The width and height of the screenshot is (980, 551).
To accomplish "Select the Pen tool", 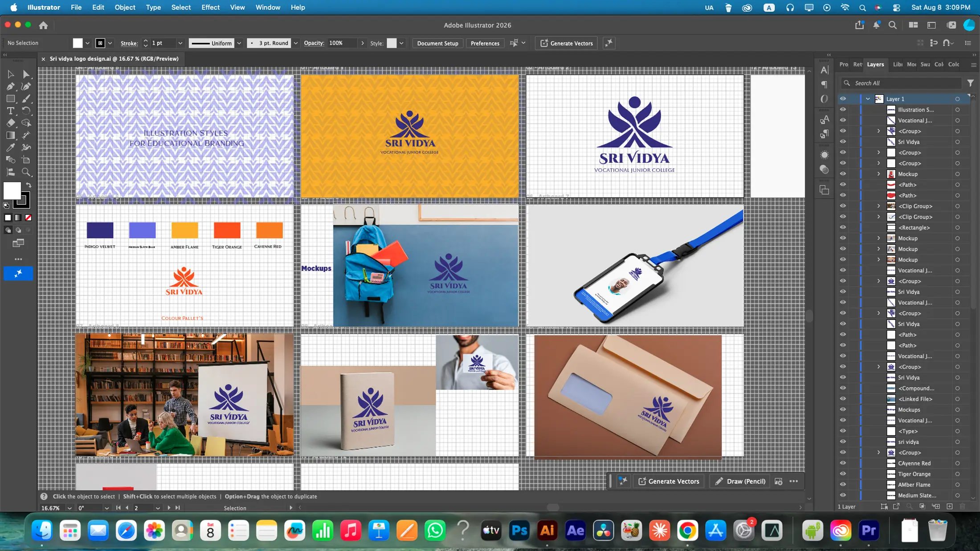I will (x=11, y=86).
